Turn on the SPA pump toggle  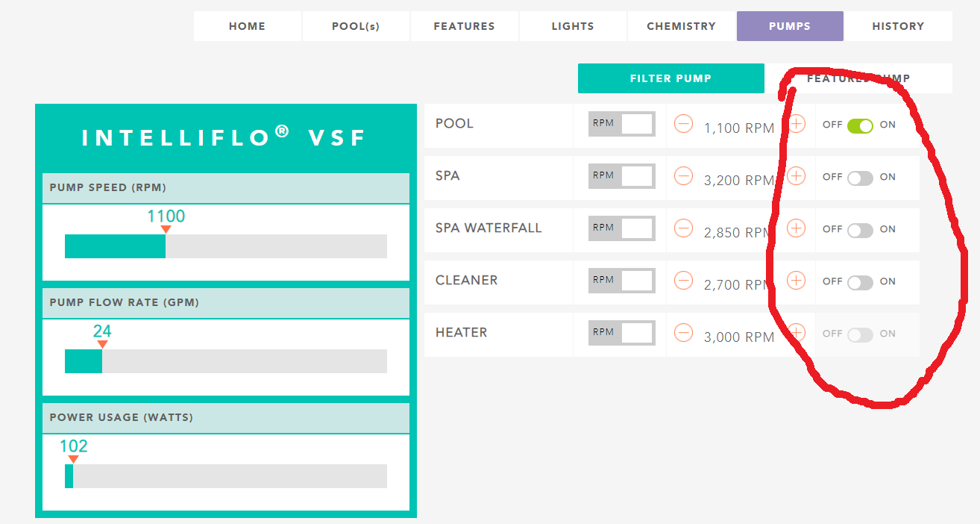860,178
